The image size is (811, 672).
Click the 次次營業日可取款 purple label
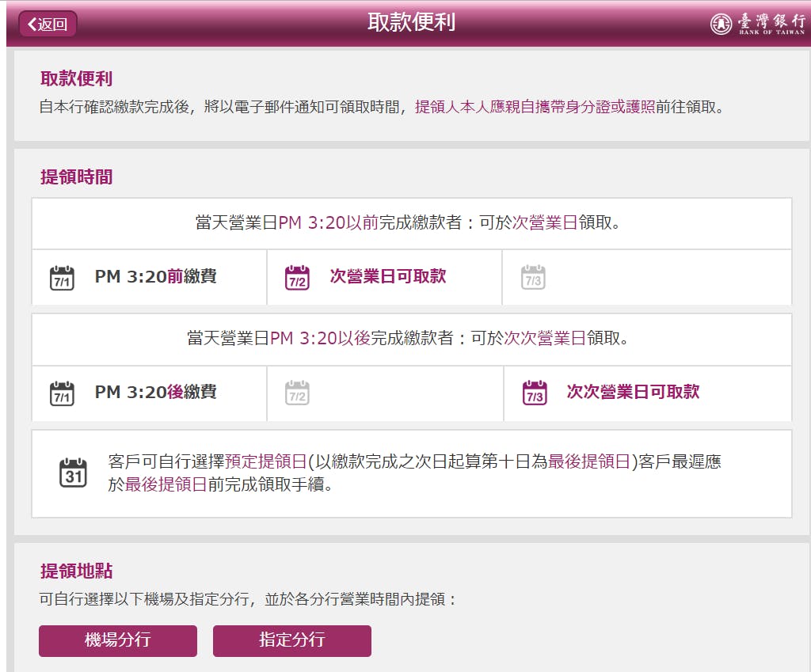pos(633,393)
